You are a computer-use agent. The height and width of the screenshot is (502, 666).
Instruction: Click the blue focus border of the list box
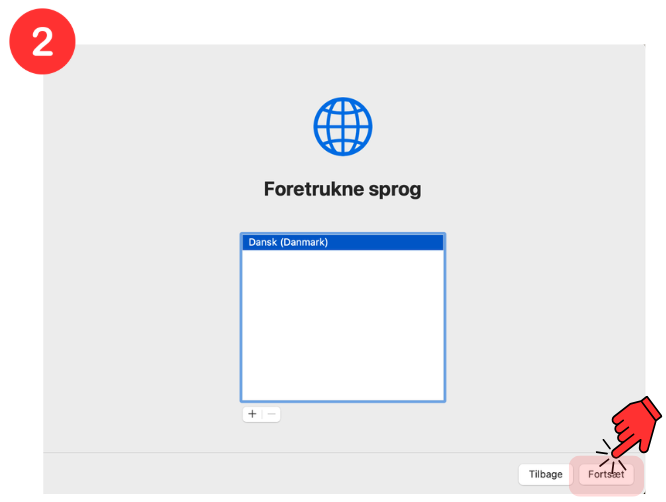tap(241, 320)
